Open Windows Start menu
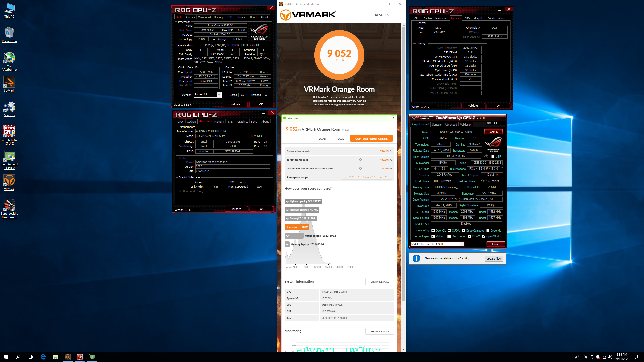The height and width of the screenshot is (362, 644). [x=6, y=357]
